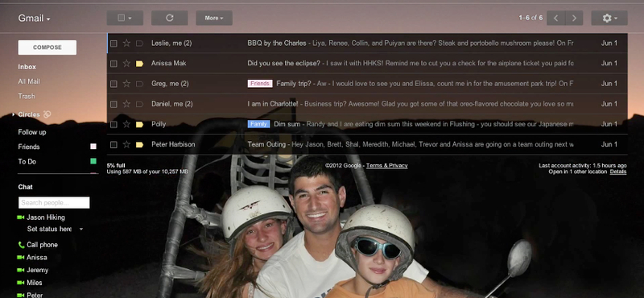Select the Polly email checkbox
The width and height of the screenshot is (644, 298).
tap(114, 124)
